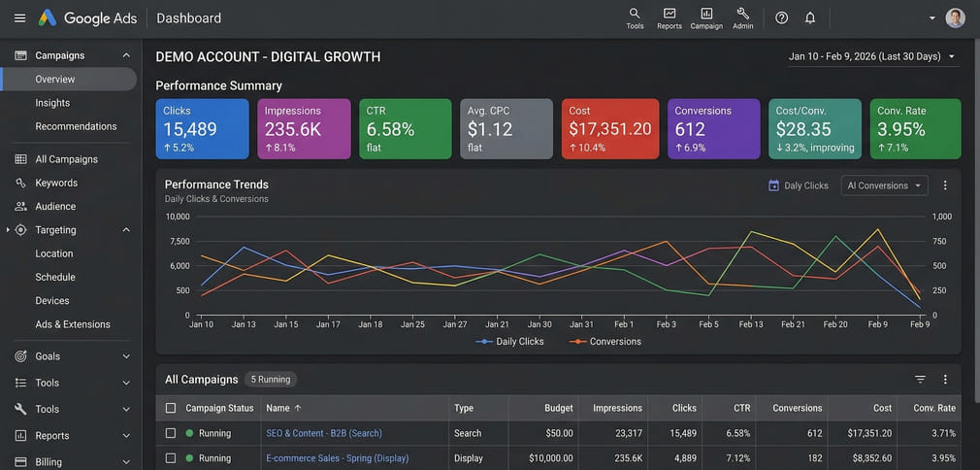This screenshot has width=980, height=470.
Task: Tick the select-all checkbox in table header
Action: point(171,409)
